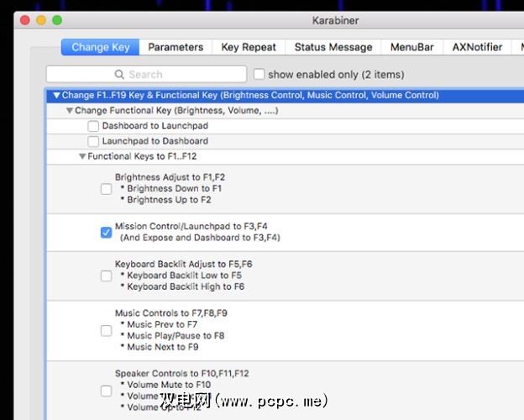The image size is (524, 420).
Task: Zoom the Karabiner window with green button
Action: [57, 20]
